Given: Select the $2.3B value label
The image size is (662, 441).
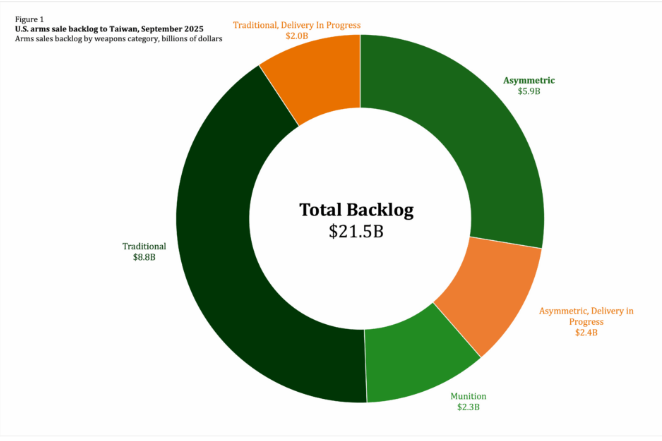Looking at the screenshot, I should pyautogui.click(x=469, y=407).
